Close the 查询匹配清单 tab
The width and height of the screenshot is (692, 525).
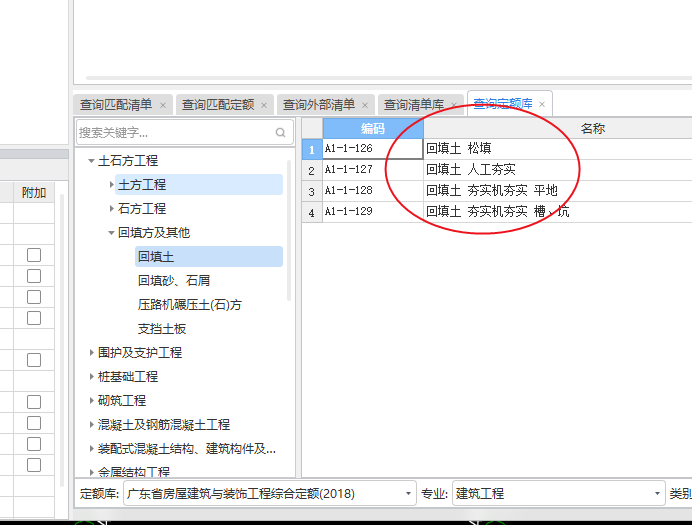163,105
